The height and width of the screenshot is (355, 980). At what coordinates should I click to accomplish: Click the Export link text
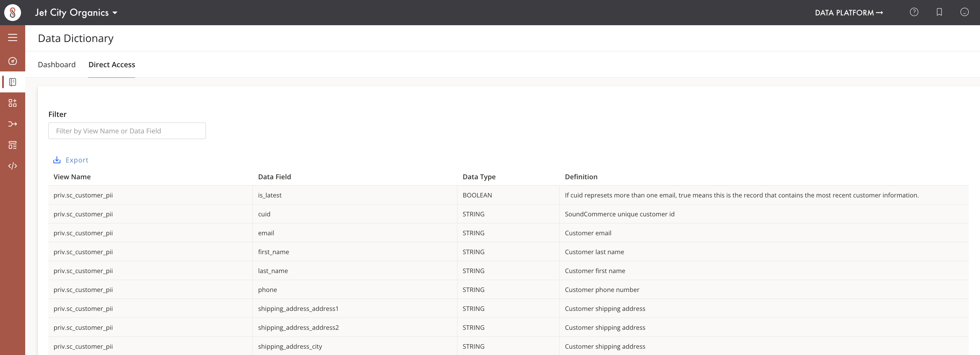point(77,160)
